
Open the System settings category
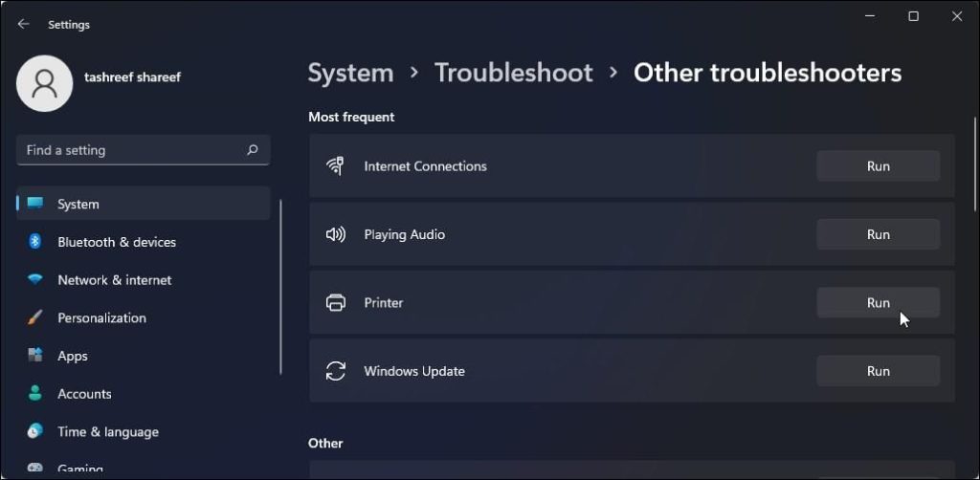(x=144, y=204)
